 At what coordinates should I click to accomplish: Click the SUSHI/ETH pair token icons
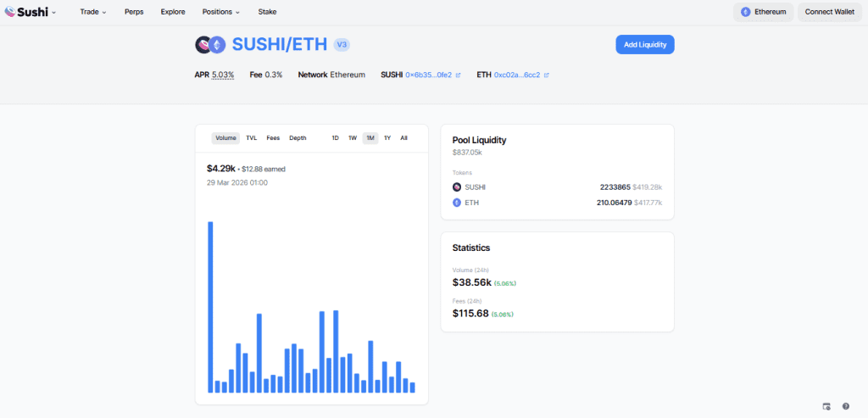coord(211,45)
